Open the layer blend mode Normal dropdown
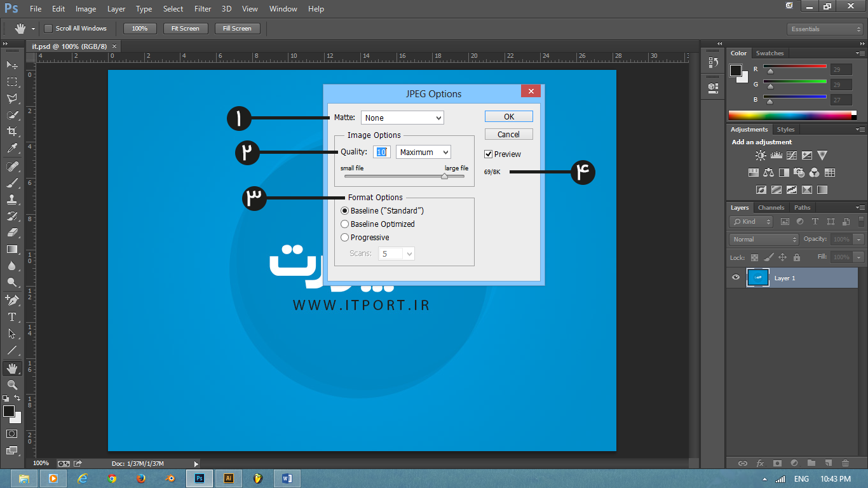The width and height of the screenshot is (868, 488). [764, 240]
